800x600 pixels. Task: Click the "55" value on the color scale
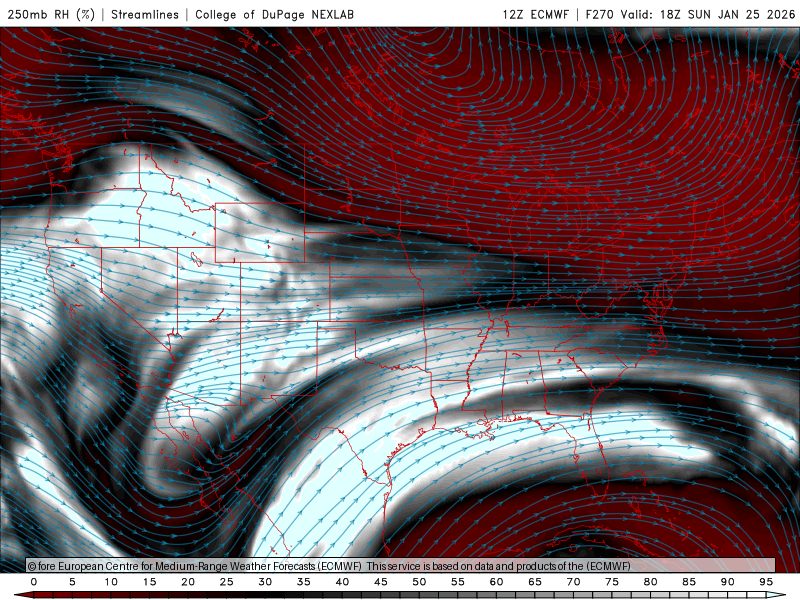tap(458, 582)
